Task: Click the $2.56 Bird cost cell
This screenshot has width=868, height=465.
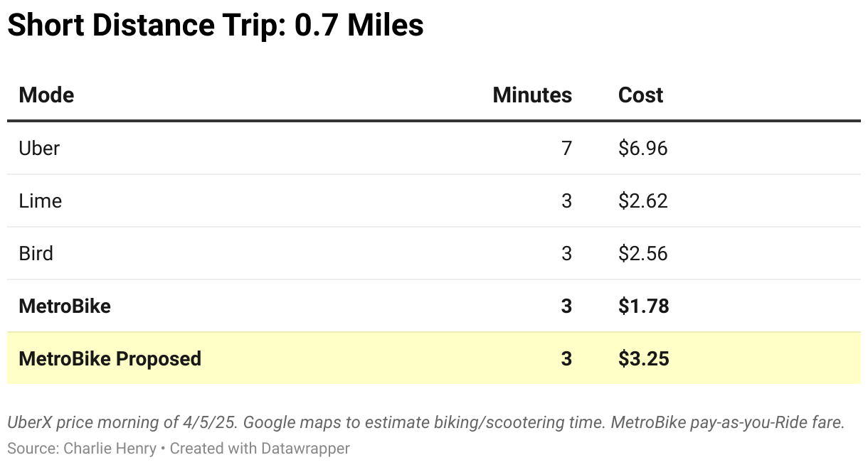Action: click(643, 254)
